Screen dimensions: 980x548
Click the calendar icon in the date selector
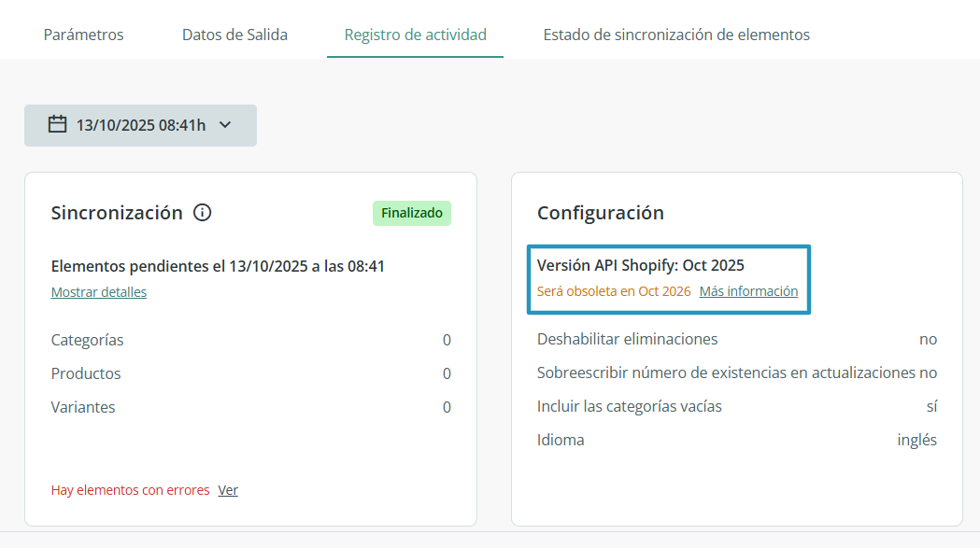pyautogui.click(x=57, y=124)
